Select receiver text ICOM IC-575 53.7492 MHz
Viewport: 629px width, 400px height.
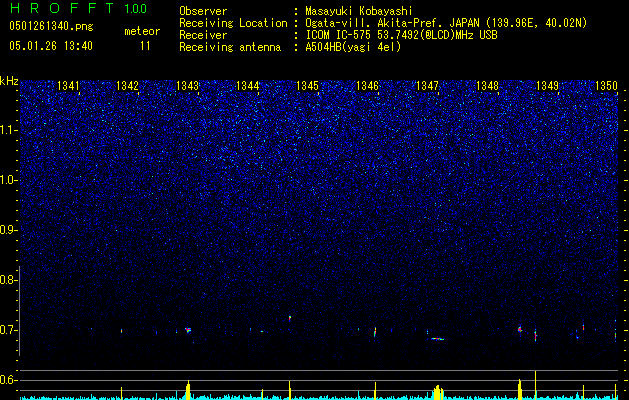tap(402, 35)
